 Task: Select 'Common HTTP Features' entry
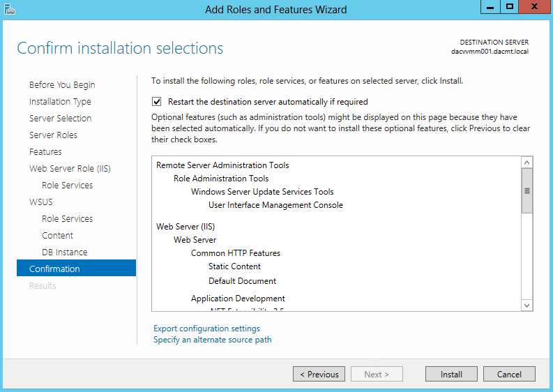click(x=236, y=253)
